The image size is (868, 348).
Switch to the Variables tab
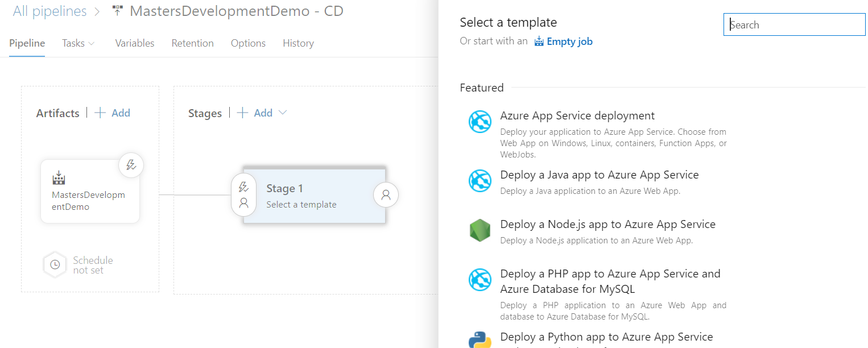click(135, 43)
